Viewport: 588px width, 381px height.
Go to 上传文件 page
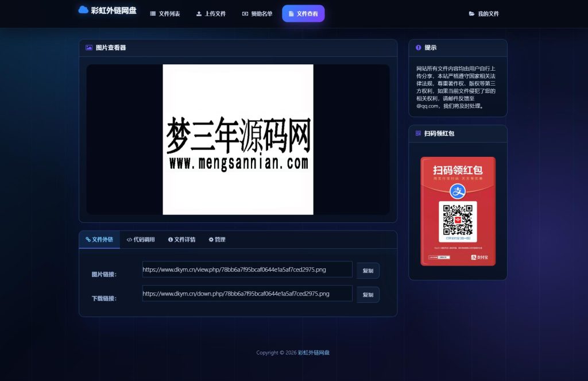pos(211,14)
